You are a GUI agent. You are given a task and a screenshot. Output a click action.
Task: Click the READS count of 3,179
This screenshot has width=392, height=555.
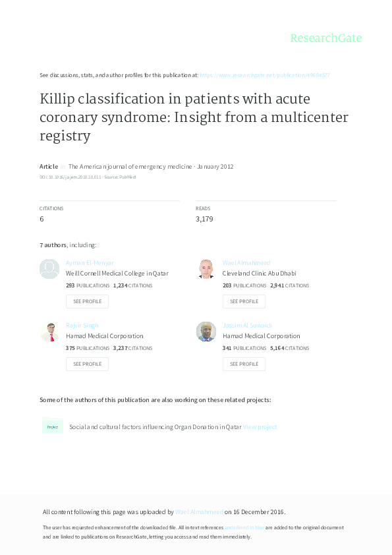click(203, 218)
